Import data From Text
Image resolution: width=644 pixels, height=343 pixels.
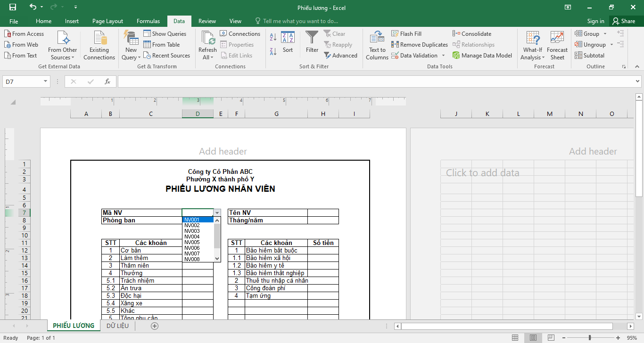[21, 56]
